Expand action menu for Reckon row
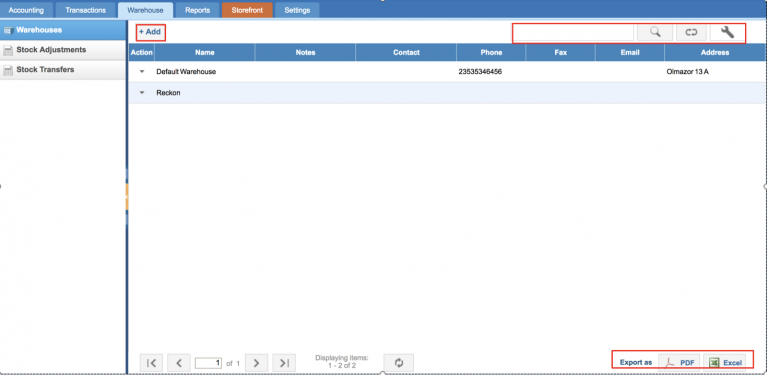768x376 pixels. tap(142, 93)
